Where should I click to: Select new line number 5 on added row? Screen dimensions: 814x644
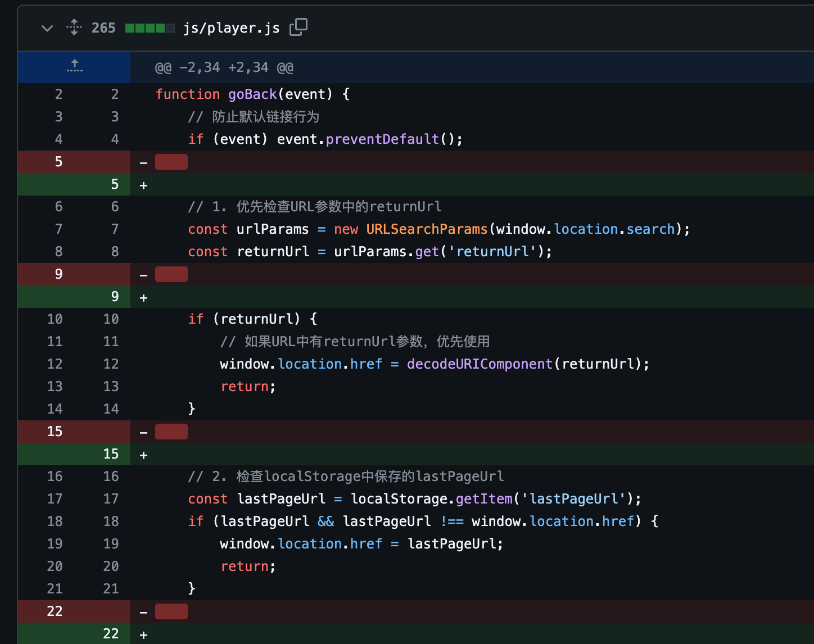coord(115,184)
